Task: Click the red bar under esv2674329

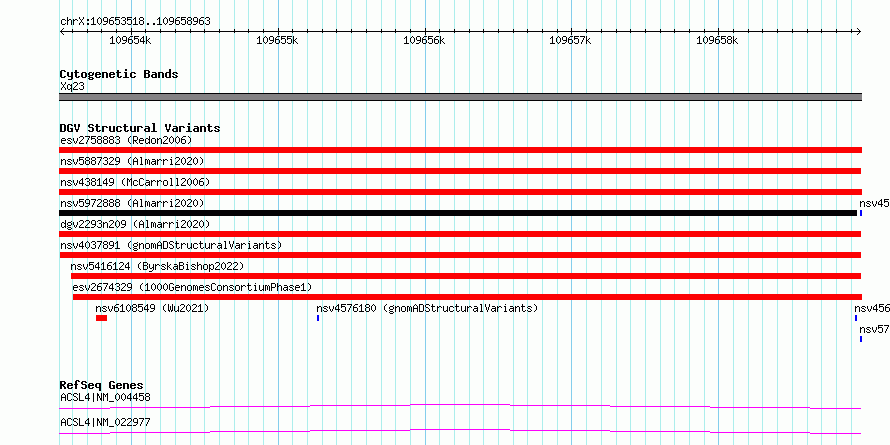Action: coord(467,297)
